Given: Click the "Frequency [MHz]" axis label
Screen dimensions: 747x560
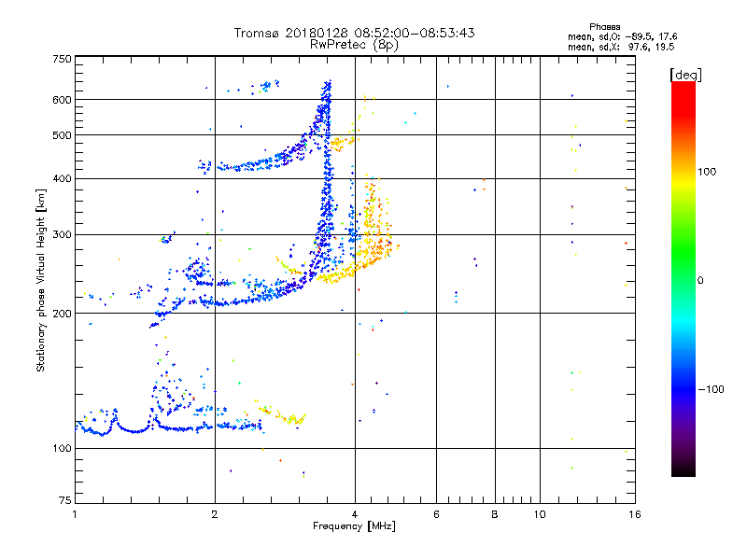Looking at the screenshot, I should 354,526.
